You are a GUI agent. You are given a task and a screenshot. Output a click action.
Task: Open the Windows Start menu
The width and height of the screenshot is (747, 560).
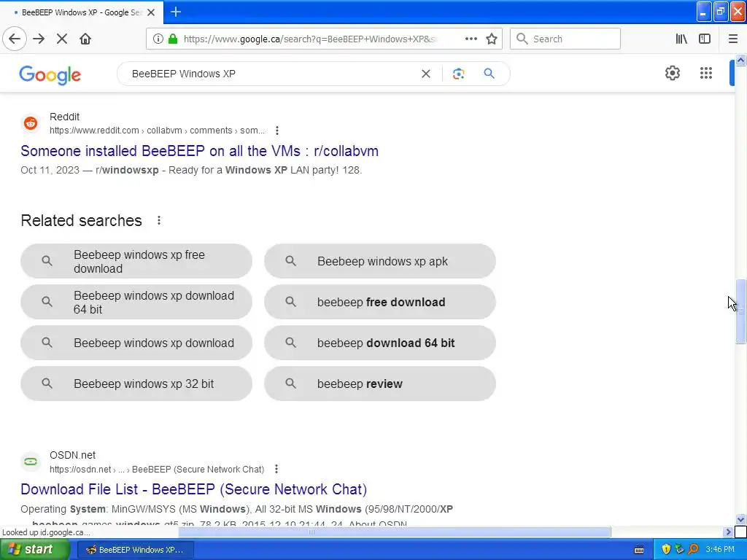click(34, 550)
